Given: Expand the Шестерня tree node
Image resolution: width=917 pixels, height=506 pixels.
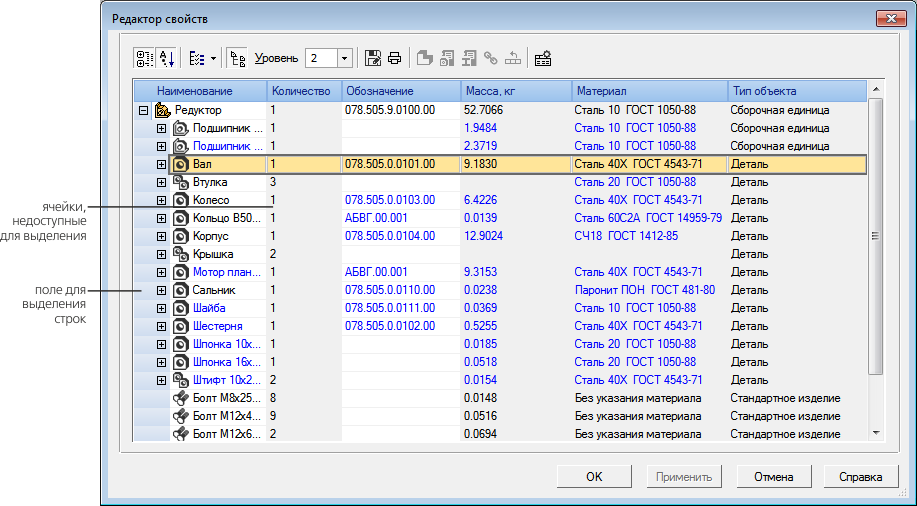Looking at the screenshot, I should click(x=161, y=326).
